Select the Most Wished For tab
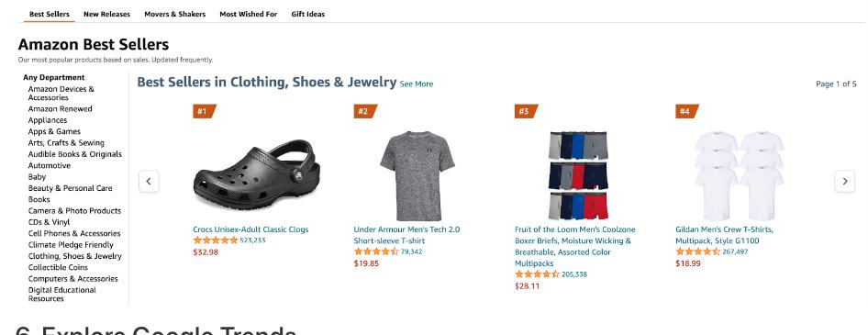 248,15
